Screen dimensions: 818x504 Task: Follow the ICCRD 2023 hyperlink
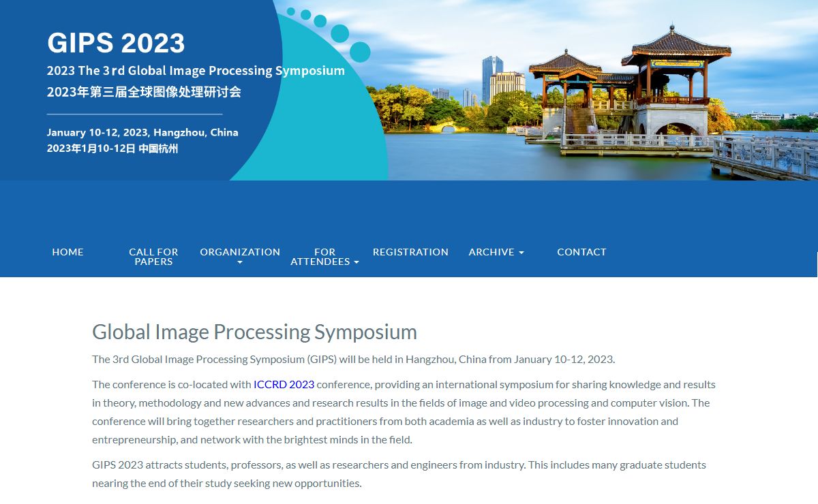pos(284,385)
